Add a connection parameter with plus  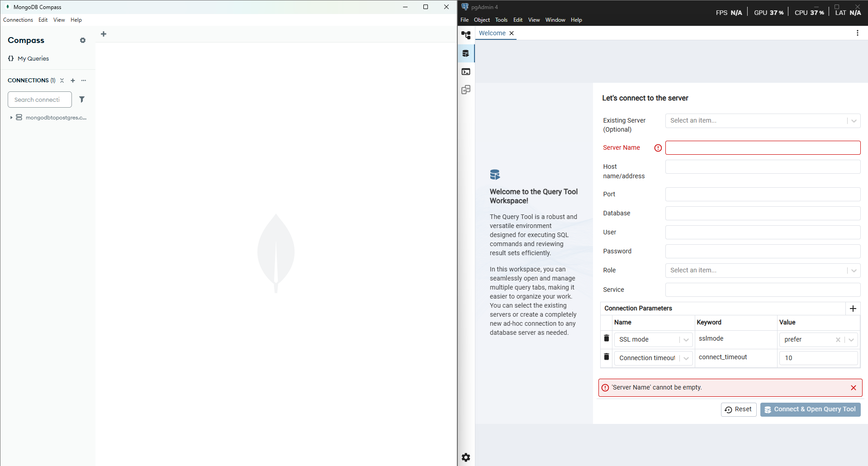point(853,309)
